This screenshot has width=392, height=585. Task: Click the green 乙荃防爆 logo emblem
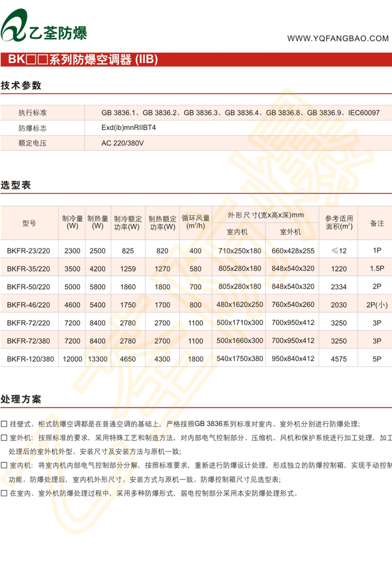[15, 27]
